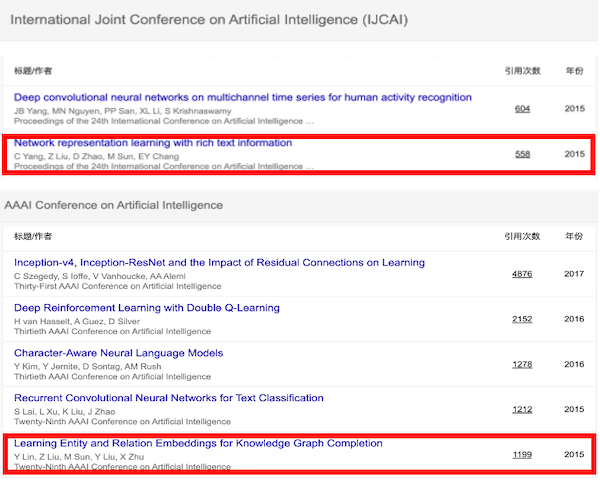Open Network representation learning with rich text paper
The image size is (600, 481).
(153, 143)
